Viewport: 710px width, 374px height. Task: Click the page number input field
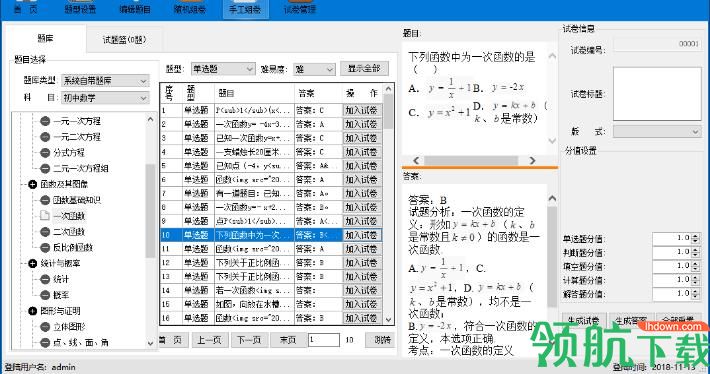tap(324, 340)
